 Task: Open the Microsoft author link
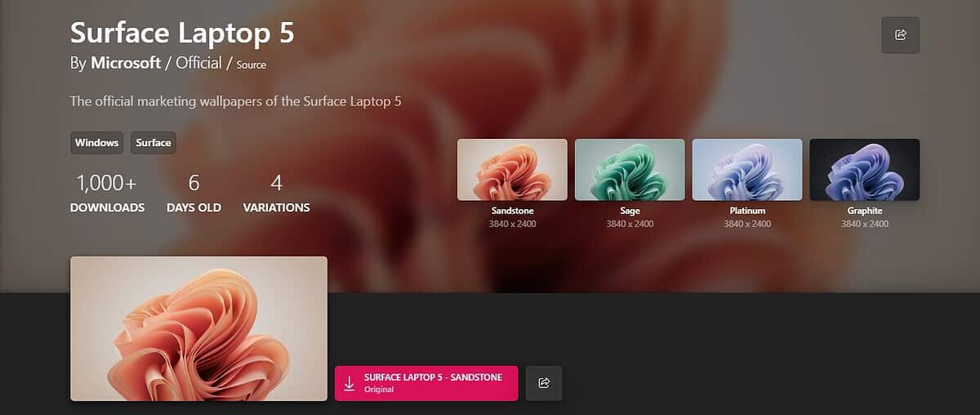click(x=126, y=63)
